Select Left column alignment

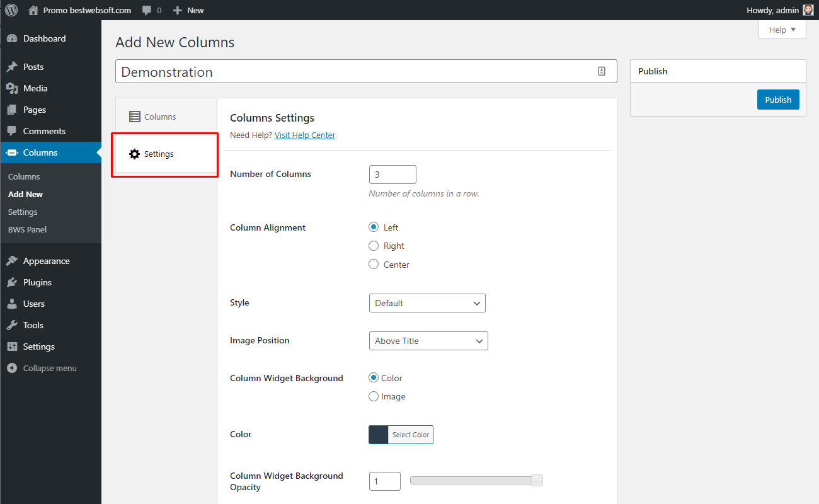tap(374, 227)
